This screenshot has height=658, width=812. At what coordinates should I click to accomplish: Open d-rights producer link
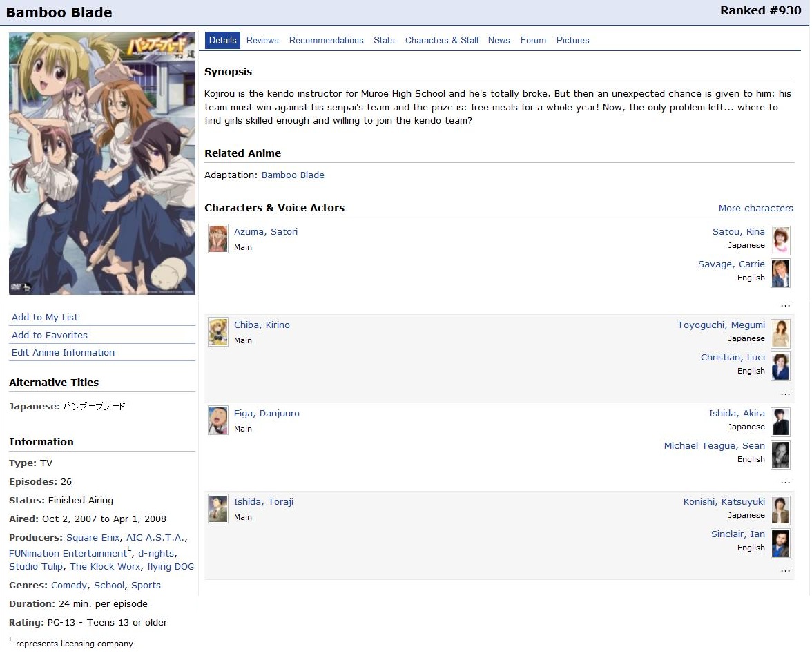pyautogui.click(x=156, y=554)
